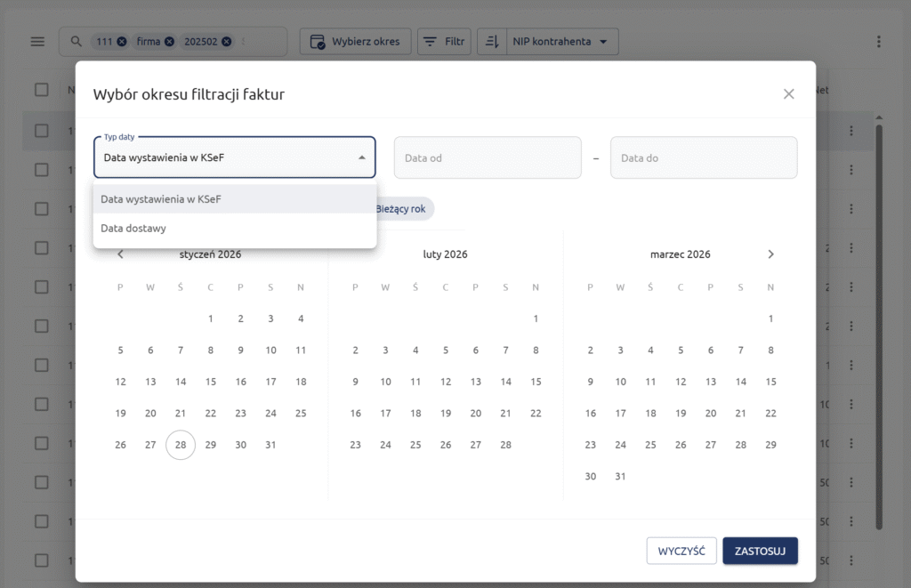Click the WYCZYŚĆ button
Screen dimensions: 911x588
[x=681, y=551]
